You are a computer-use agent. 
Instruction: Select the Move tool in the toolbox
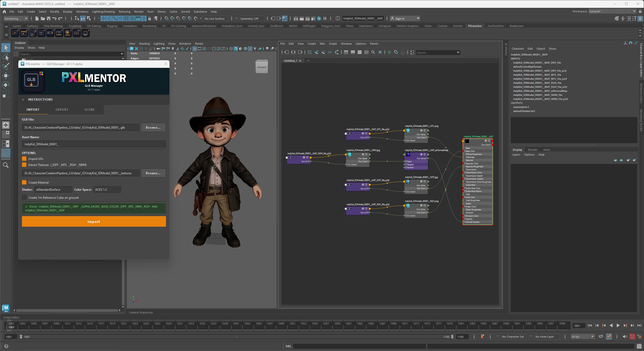click(x=6, y=75)
